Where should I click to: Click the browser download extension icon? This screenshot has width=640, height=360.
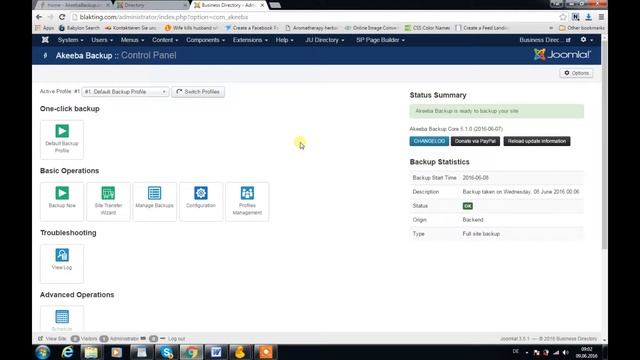pyautogui.click(x=588, y=17)
